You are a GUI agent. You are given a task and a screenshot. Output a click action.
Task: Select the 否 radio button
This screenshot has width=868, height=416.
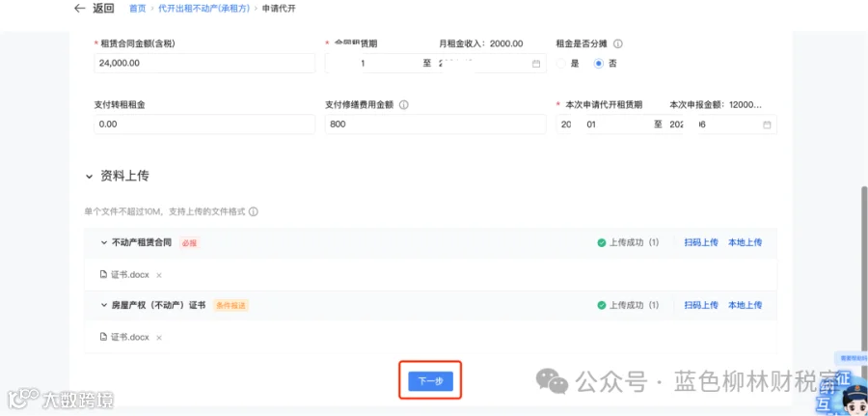[598, 64]
